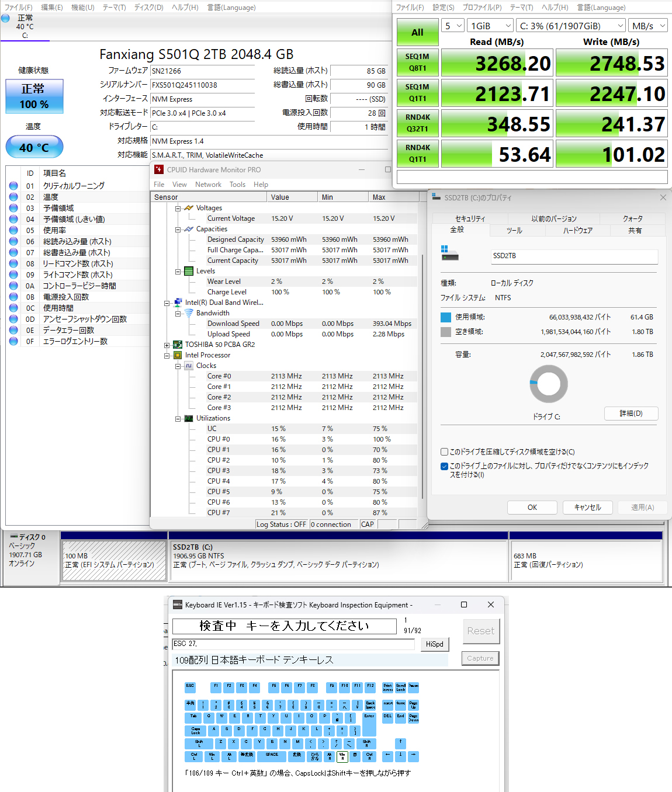
Task: Click the Capture button in Keyboard IE
Action: pyautogui.click(x=480, y=658)
